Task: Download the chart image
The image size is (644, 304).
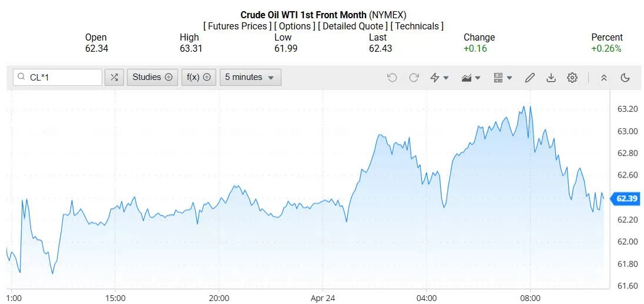Action: pyautogui.click(x=551, y=77)
